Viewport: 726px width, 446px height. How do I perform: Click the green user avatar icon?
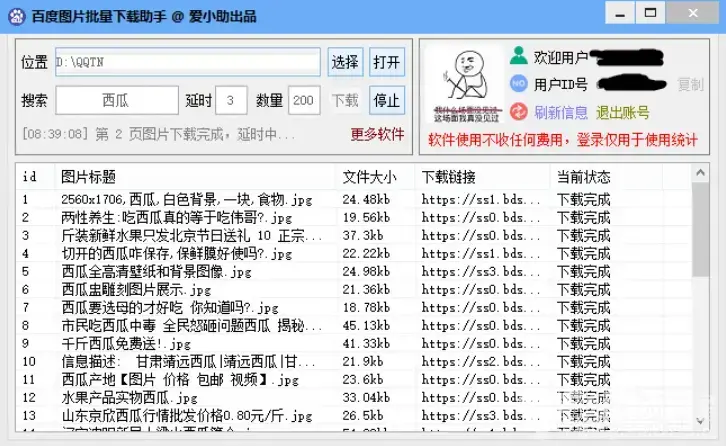coord(519,56)
